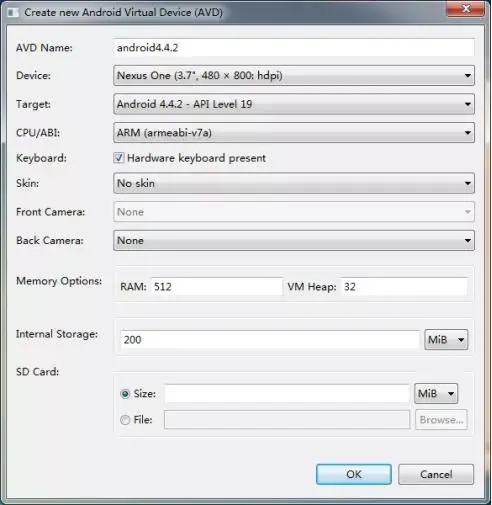Click the SD Card File path field
492x505 pixels.
click(287, 420)
